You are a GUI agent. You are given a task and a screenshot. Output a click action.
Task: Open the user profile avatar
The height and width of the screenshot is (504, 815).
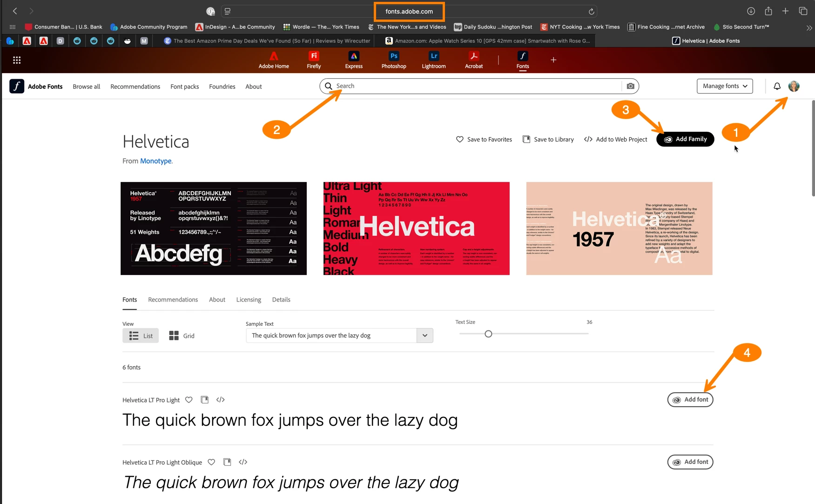[x=794, y=86]
